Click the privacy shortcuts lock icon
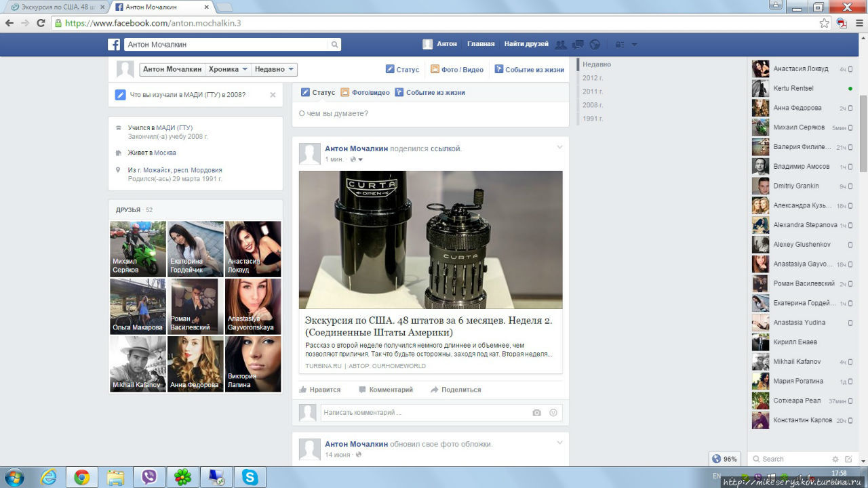 coord(619,45)
